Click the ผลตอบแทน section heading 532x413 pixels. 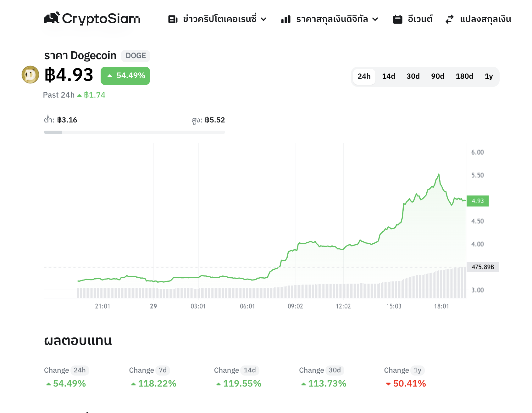78,341
